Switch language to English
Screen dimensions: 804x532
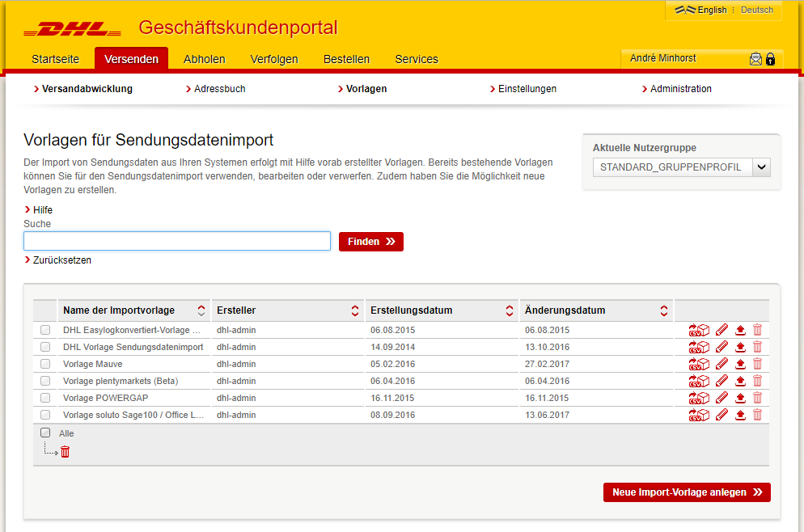pos(712,10)
